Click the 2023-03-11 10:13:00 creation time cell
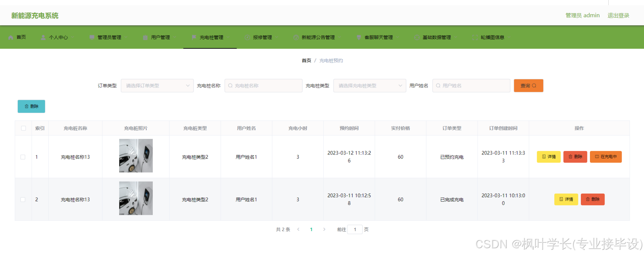 [503, 199]
